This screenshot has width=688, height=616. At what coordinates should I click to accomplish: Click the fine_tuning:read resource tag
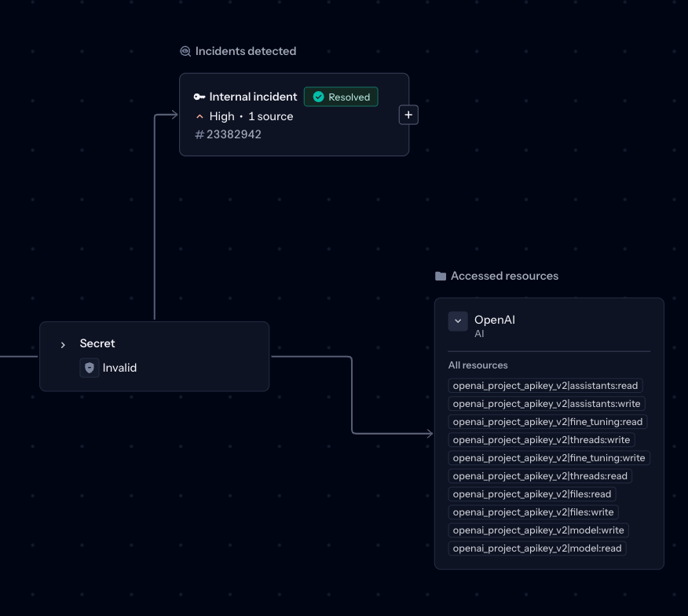pyautogui.click(x=547, y=421)
